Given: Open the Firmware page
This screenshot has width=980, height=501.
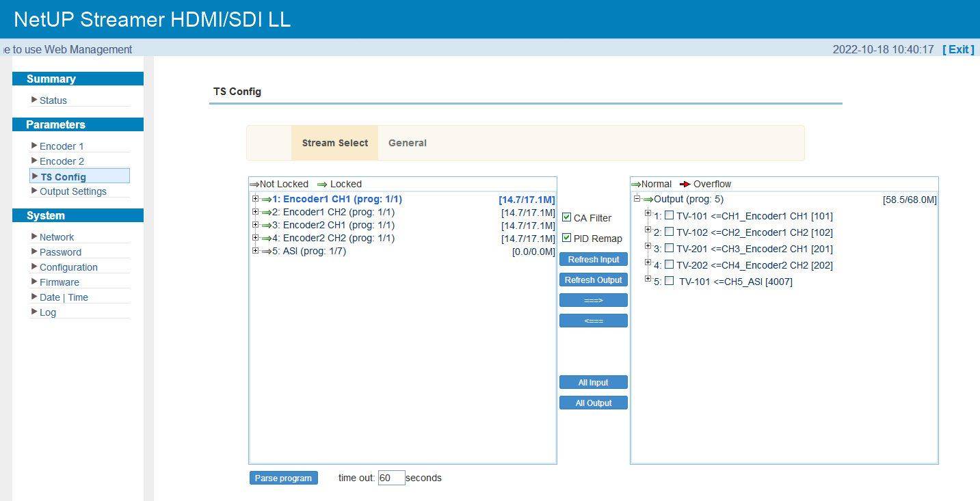Looking at the screenshot, I should click(x=59, y=282).
